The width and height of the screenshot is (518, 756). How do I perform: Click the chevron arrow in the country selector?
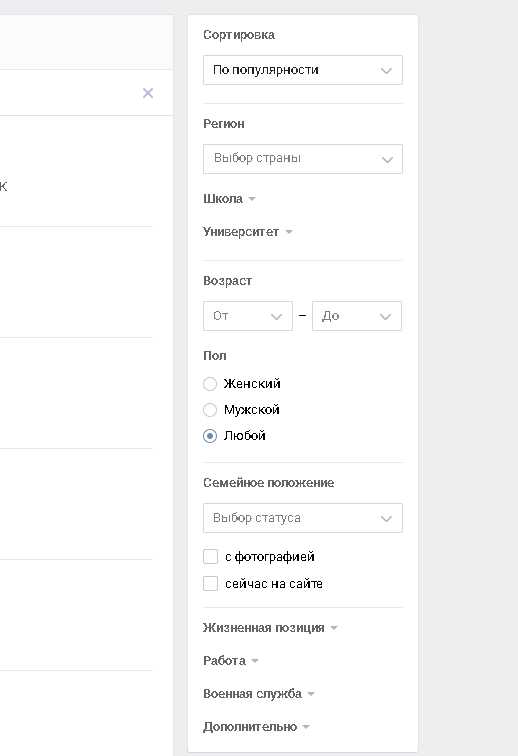click(387, 160)
